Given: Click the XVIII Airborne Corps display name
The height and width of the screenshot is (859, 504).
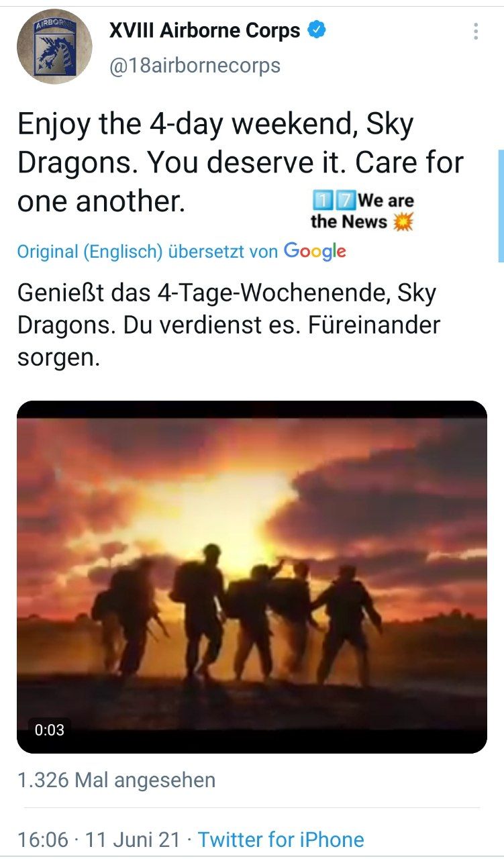Looking at the screenshot, I should point(205,30).
